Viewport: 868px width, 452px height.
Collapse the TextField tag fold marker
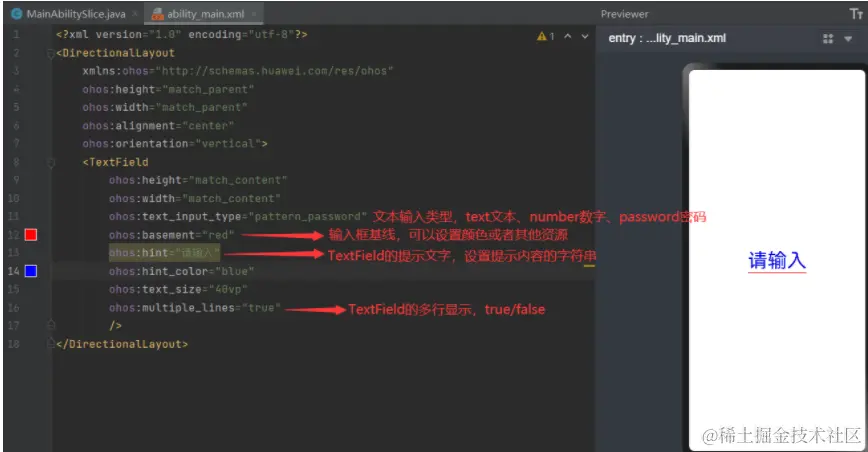coord(51,163)
